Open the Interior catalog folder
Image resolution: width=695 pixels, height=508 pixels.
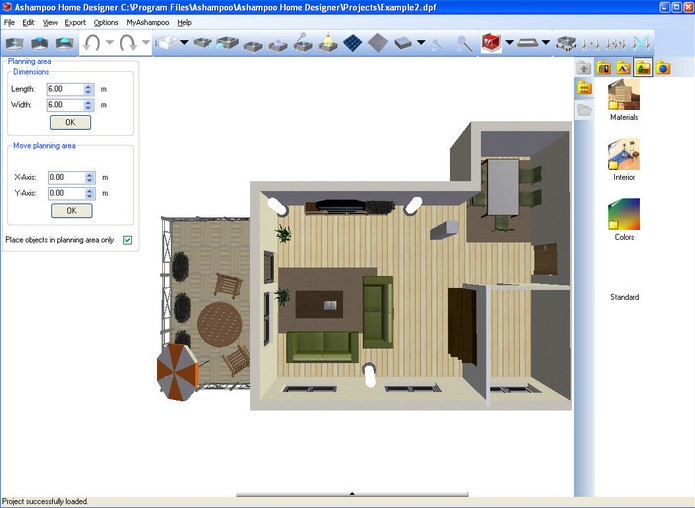(624, 160)
